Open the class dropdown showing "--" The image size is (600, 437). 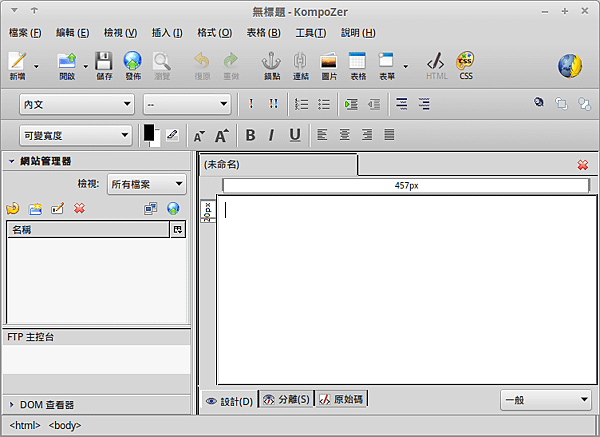[187, 104]
